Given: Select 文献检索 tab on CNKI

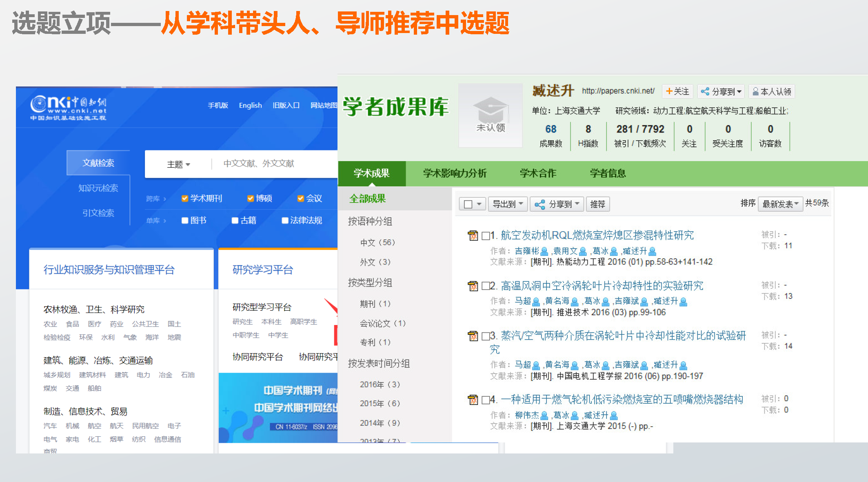Looking at the screenshot, I should tap(98, 163).
